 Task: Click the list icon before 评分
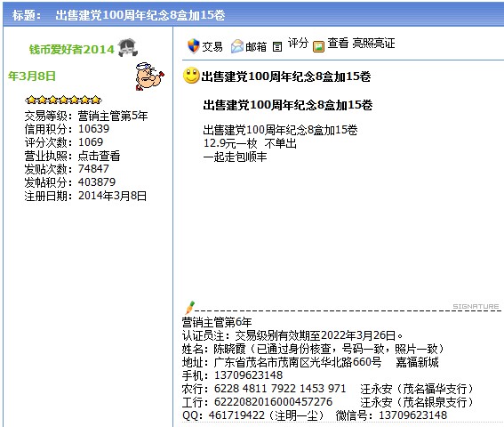pos(277,47)
